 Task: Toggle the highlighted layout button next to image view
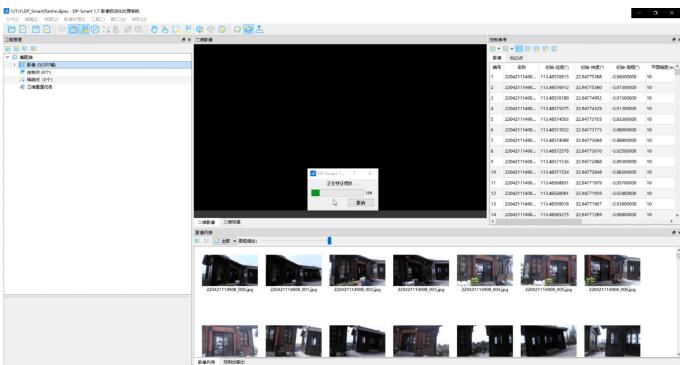tap(85, 29)
